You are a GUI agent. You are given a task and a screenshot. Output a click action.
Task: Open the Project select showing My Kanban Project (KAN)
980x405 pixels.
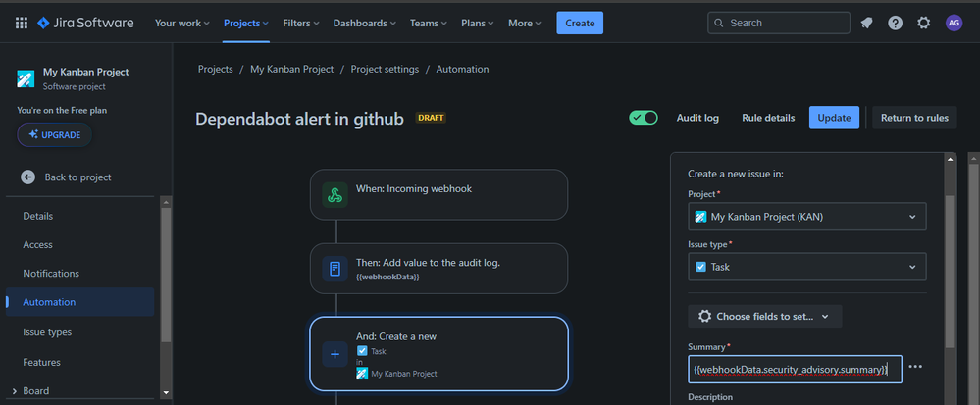point(807,217)
